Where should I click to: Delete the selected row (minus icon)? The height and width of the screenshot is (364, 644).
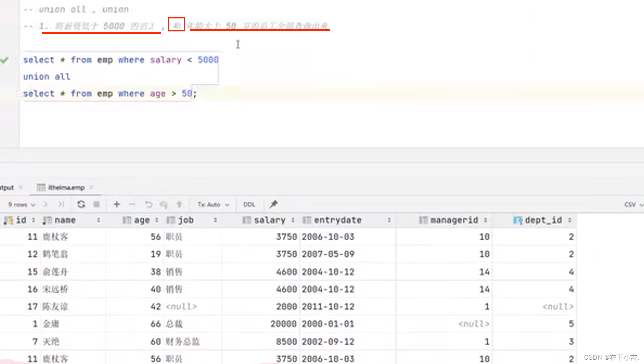[132, 204]
